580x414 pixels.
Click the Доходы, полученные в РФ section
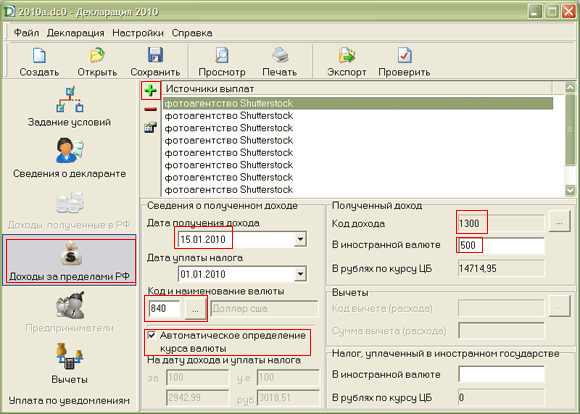click(69, 209)
